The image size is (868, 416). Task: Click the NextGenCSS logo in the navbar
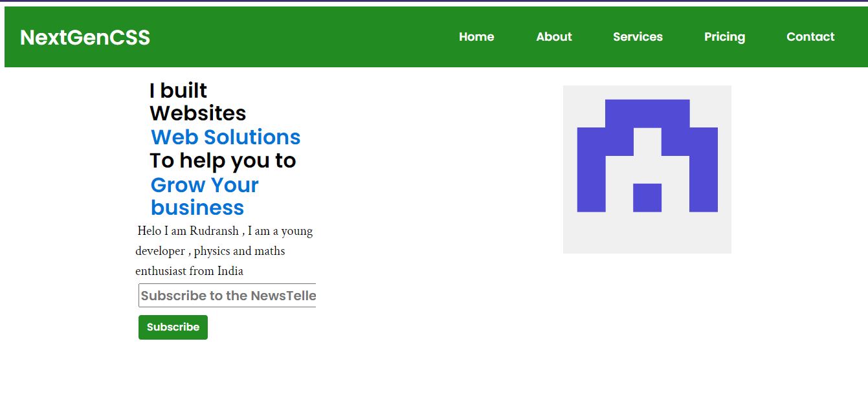point(85,37)
